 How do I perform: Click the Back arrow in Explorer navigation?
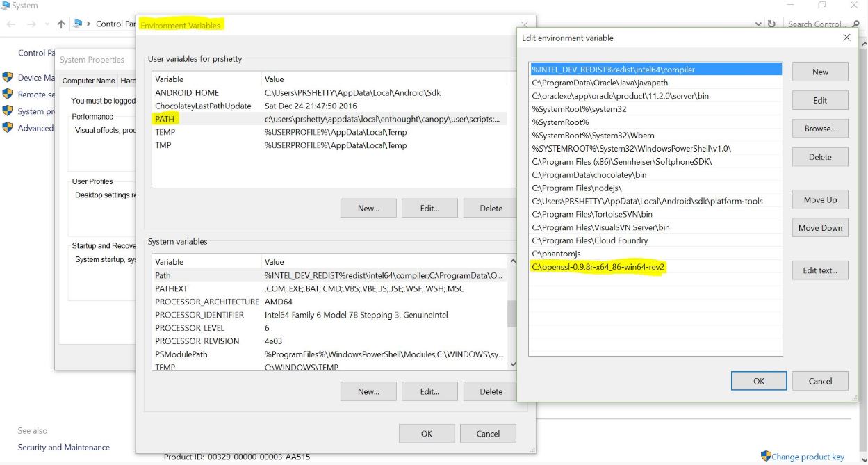point(12,24)
